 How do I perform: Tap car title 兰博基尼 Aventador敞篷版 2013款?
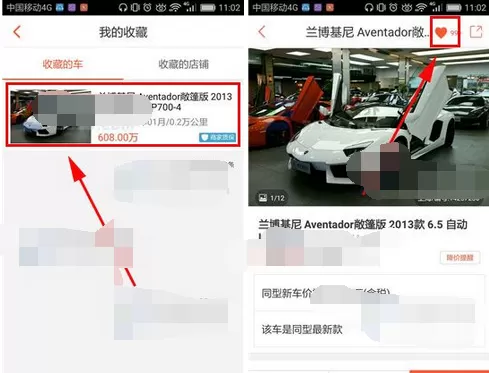click(363, 225)
